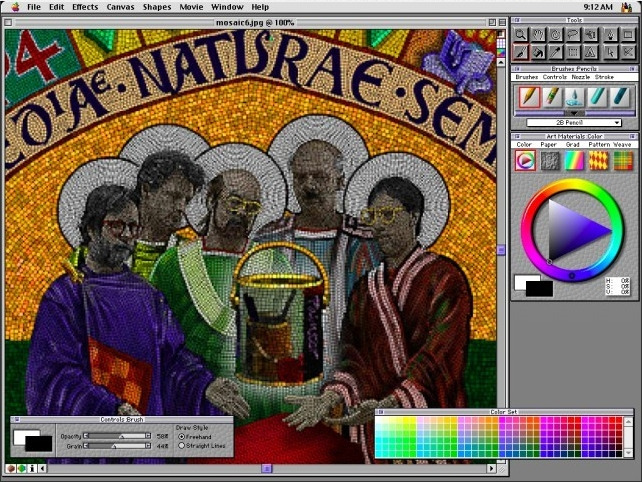Image resolution: width=642 pixels, height=482 pixels.
Task: Toggle the Art Materials palette right title box
Action: tap(633, 136)
